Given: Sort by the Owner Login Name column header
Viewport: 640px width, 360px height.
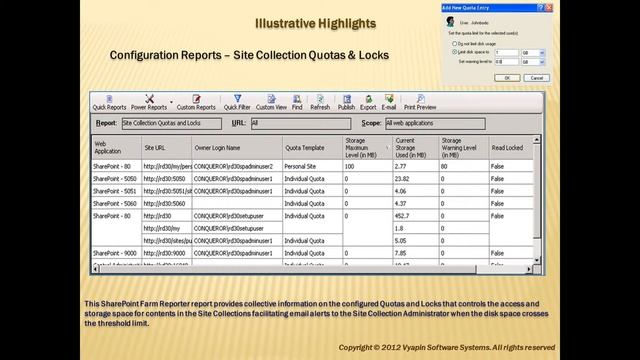Looking at the screenshot, I should click(x=237, y=148).
